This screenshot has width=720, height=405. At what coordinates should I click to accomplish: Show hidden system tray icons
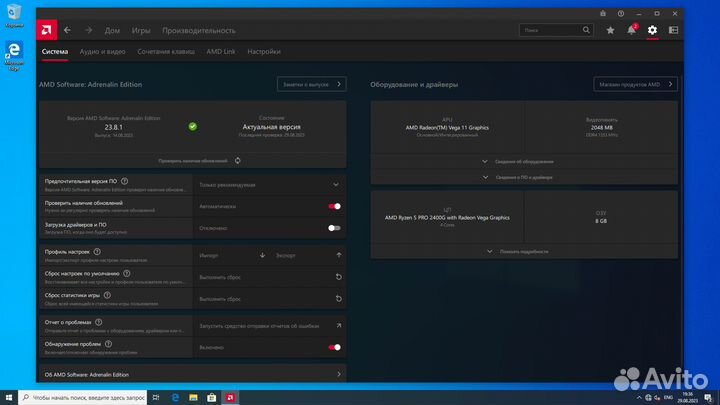pyautogui.click(x=639, y=398)
